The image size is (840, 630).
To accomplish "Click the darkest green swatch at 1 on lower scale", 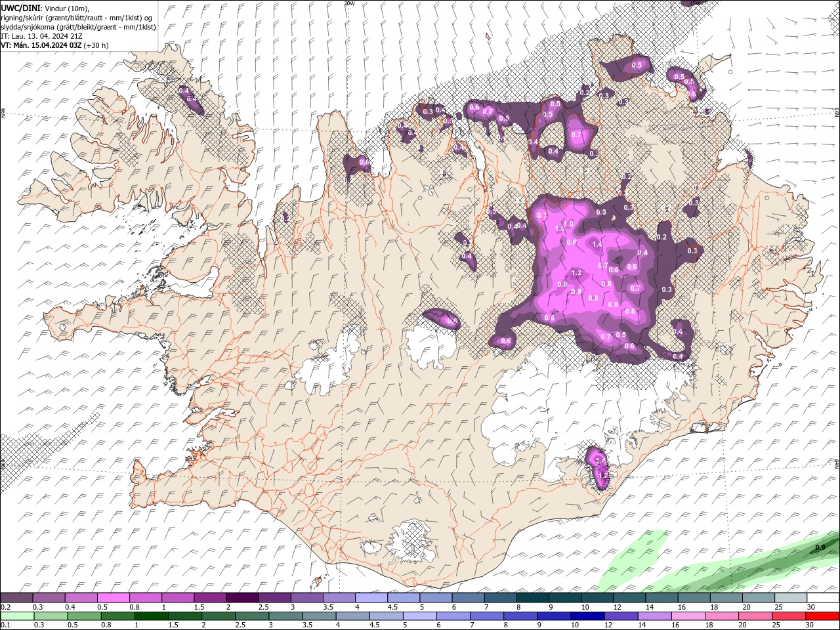I will tap(151, 616).
